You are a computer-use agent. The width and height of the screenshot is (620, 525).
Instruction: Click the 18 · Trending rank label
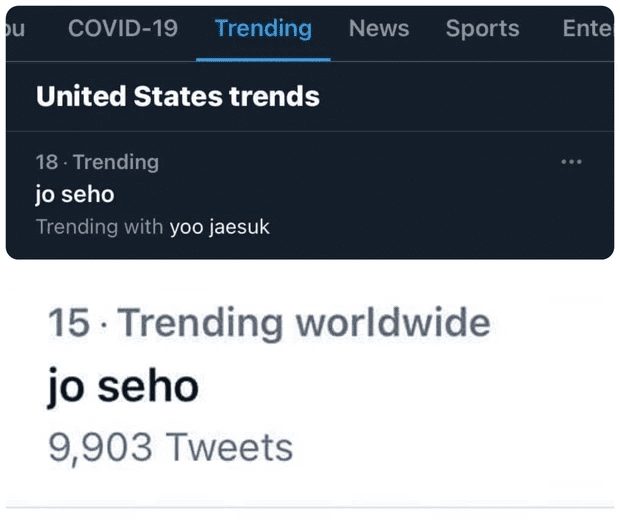click(x=97, y=162)
